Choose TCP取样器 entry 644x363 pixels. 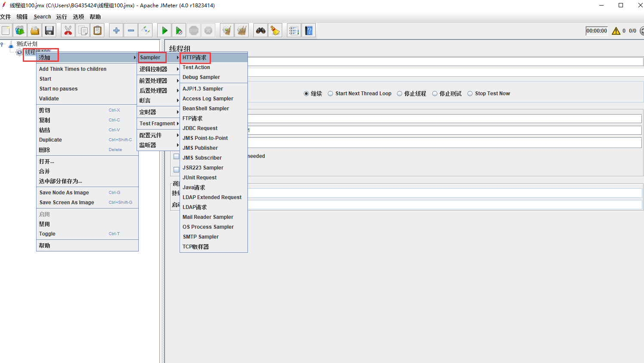tap(214, 247)
